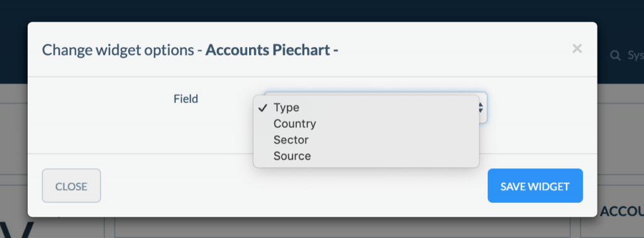Click the checkmark beside Type
The image size is (644, 238).
(x=263, y=108)
